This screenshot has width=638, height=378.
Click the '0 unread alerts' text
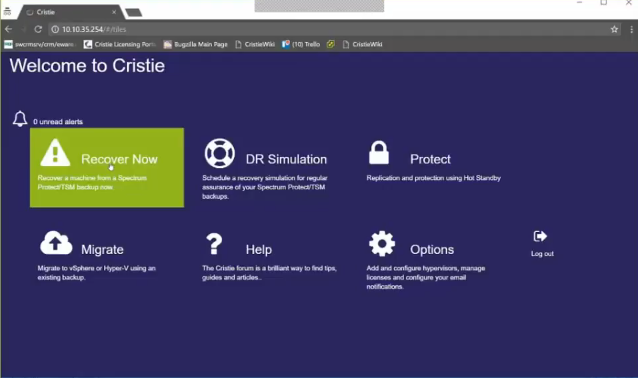pyautogui.click(x=58, y=122)
